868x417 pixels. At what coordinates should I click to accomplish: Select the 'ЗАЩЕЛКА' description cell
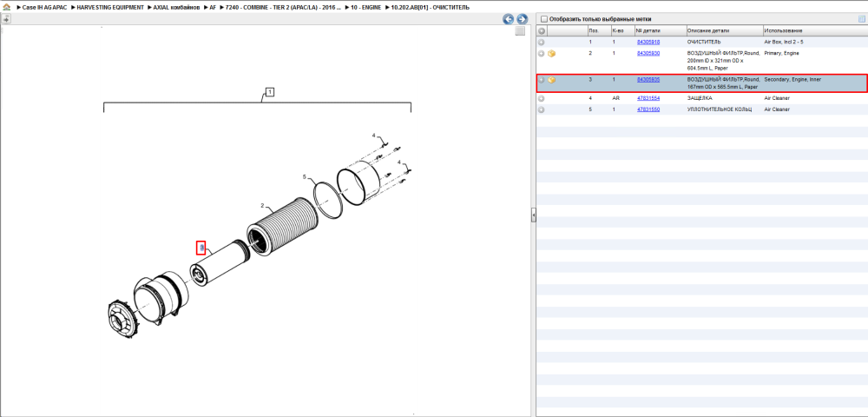pos(700,98)
